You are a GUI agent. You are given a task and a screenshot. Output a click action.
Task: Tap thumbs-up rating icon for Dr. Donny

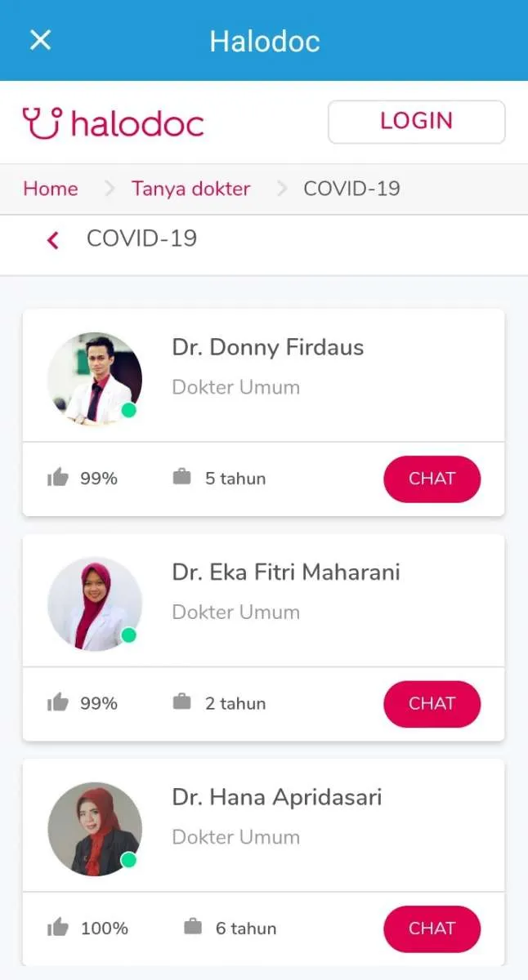pyautogui.click(x=58, y=478)
